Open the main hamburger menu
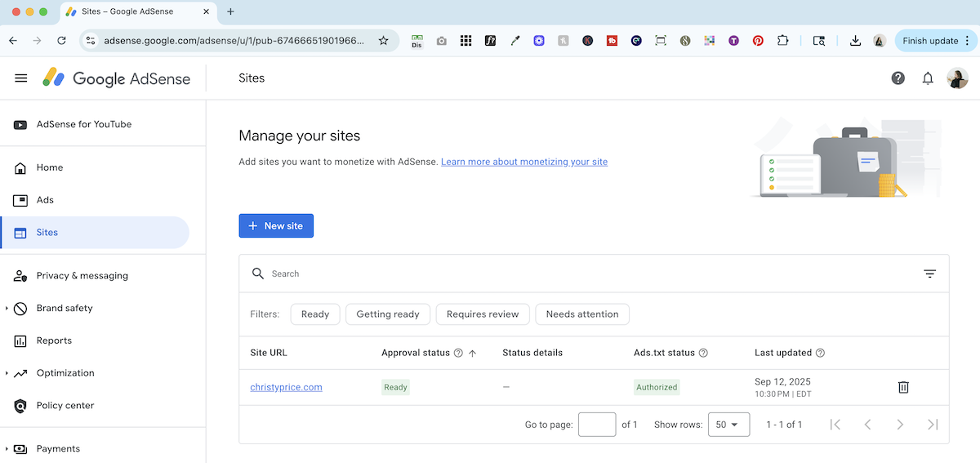 (x=21, y=78)
